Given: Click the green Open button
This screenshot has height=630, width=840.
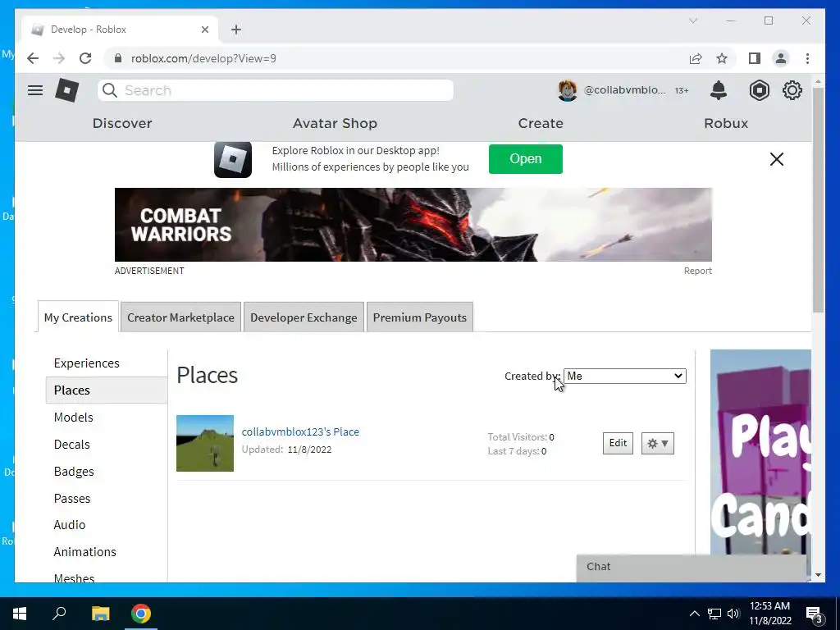Looking at the screenshot, I should click(526, 158).
